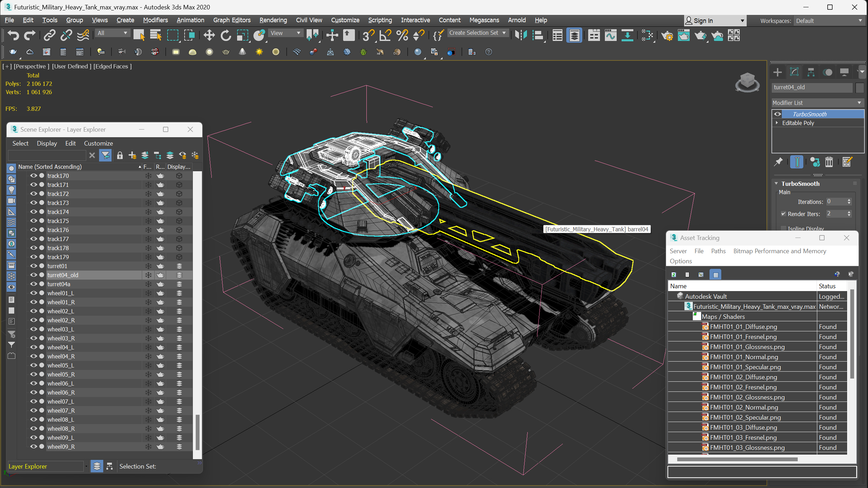Remove modifier with trash can icon
Image resolution: width=868 pixels, height=488 pixels.
829,162
